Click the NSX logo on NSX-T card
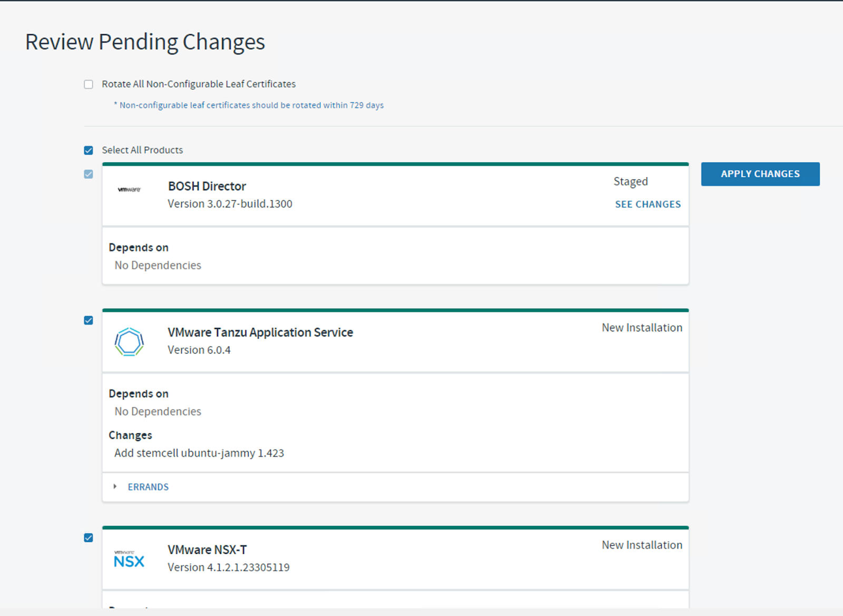Viewport: 843px width, 616px height. [x=129, y=559]
